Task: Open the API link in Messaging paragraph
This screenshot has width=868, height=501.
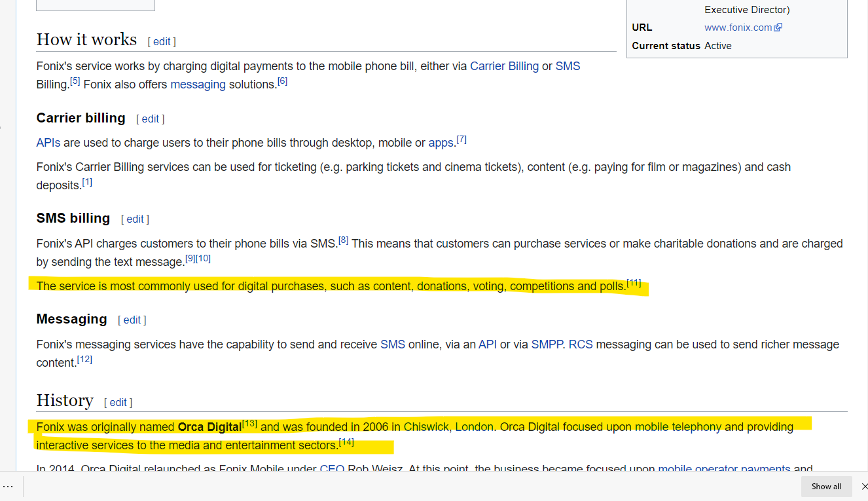Action: pyautogui.click(x=488, y=344)
